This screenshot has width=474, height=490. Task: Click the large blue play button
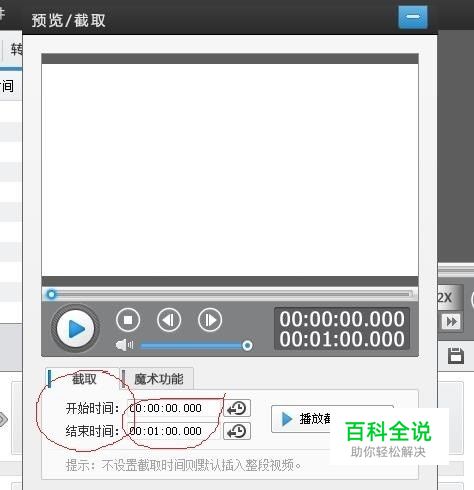[75, 329]
